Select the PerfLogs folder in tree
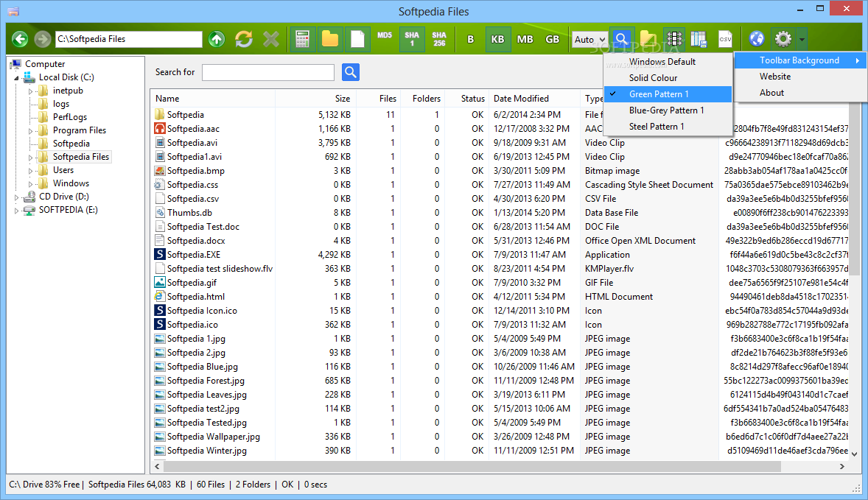 click(70, 117)
